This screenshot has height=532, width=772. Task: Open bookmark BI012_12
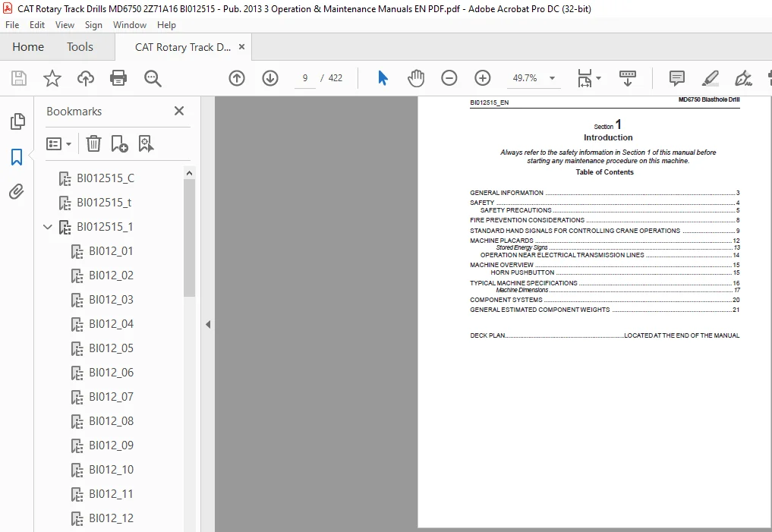(112, 518)
